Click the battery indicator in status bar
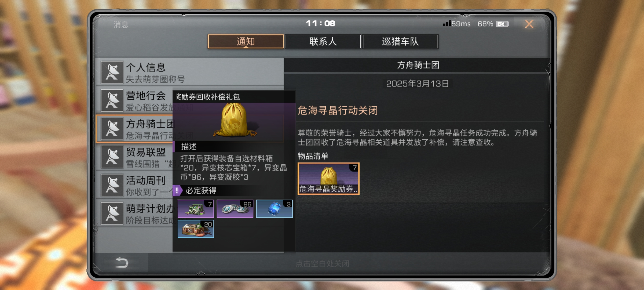 coord(502,24)
